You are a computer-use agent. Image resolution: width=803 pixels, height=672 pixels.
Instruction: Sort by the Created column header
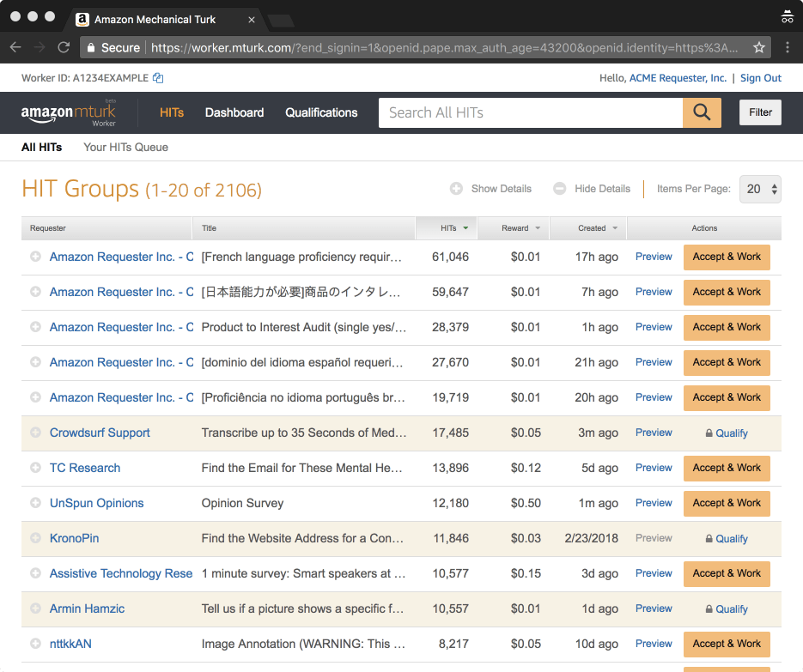coord(592,228)
